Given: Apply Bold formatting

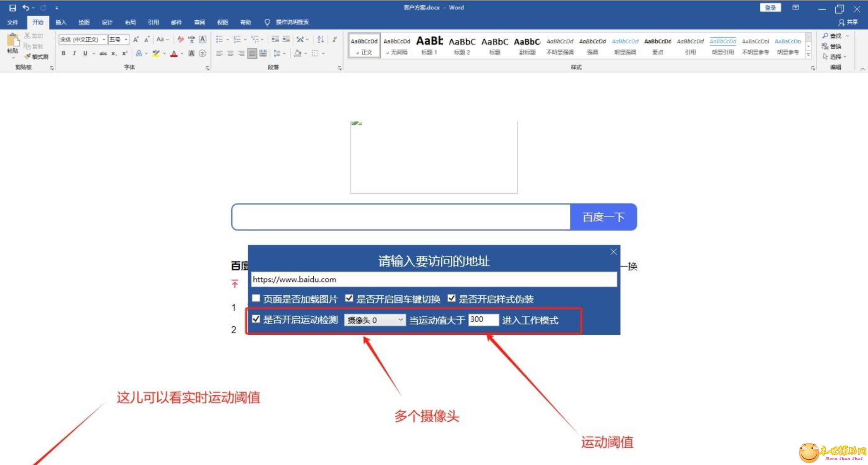Looking at the screenshot, I should [x=63, y=53].
